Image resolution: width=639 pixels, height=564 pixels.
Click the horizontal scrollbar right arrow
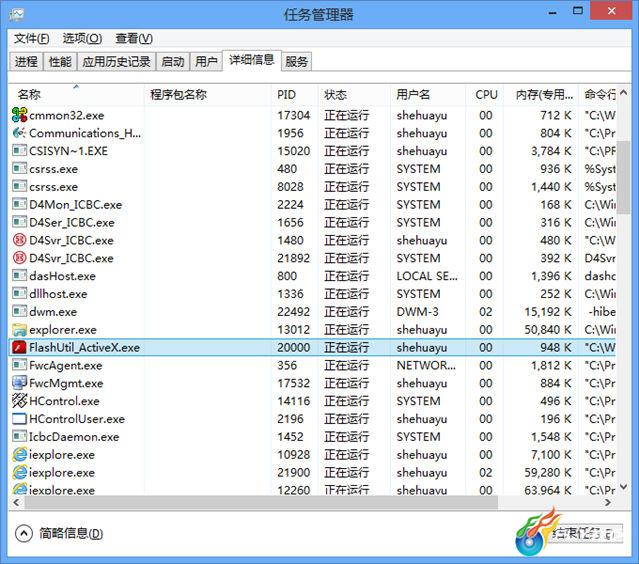608,502
